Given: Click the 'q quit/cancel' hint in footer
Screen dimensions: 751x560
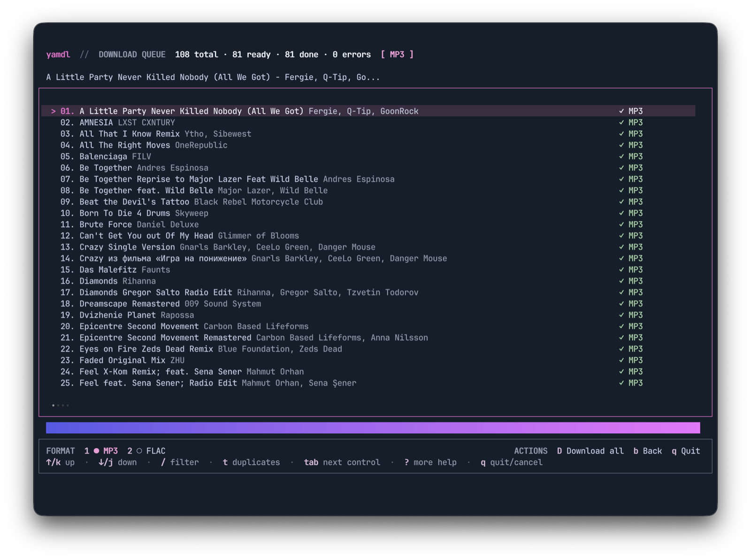Looking at the screenshot, I should pos(512,462).
